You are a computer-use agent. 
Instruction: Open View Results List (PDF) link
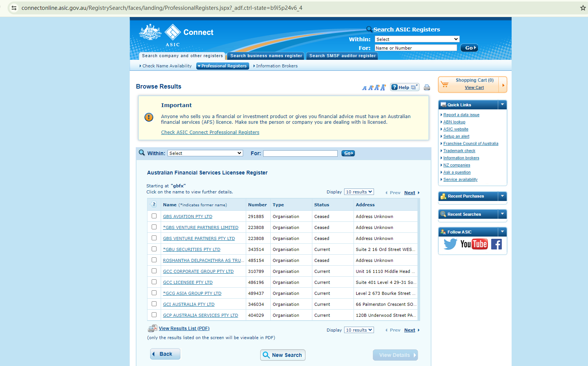point(184,329)
